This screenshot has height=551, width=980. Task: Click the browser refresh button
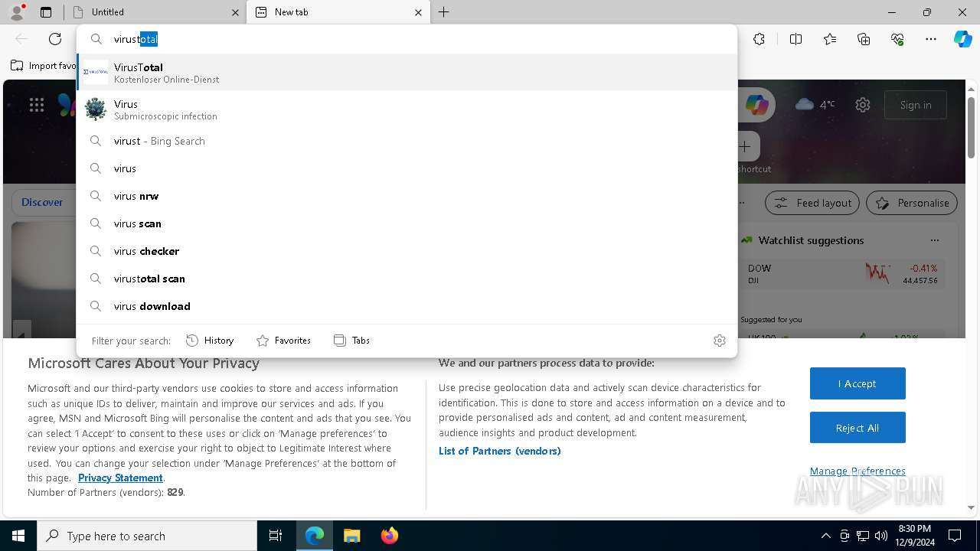click(55, 39)
